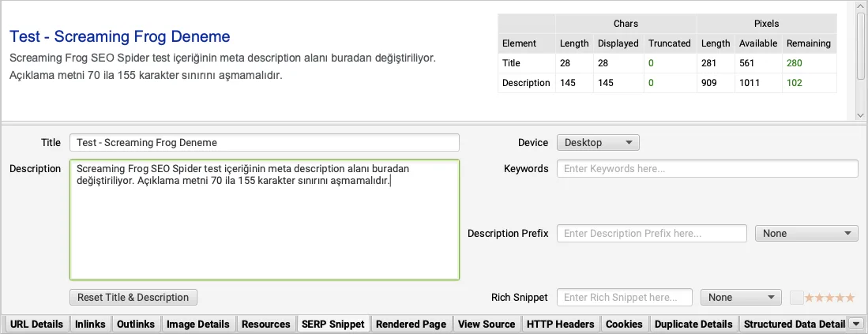The height and width of the screenshot is (334, 868).
Task: Click the preview pane scrollbar up arrow
Action: 860,6
